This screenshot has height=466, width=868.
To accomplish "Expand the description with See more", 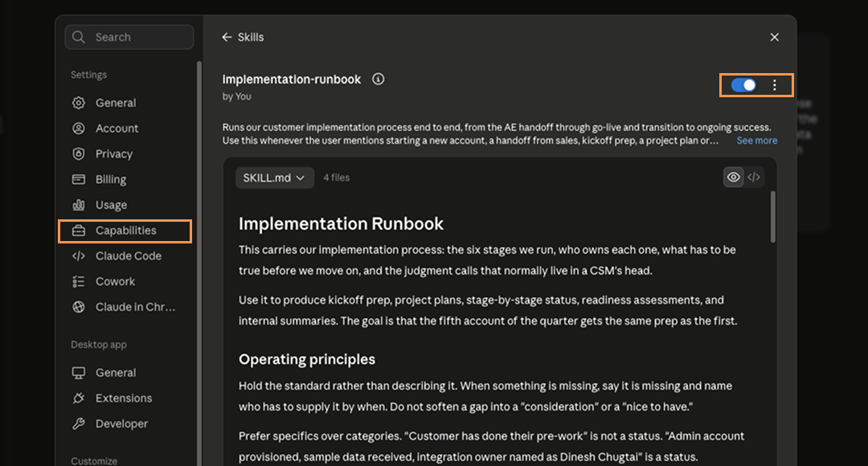I will (757, 141).
